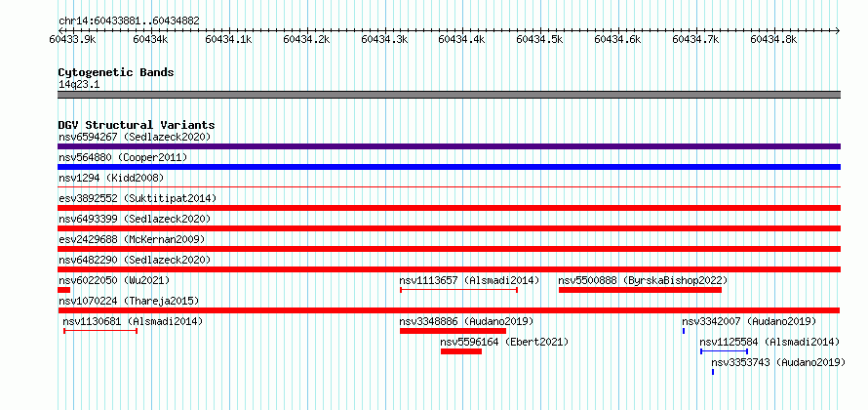
Task: Click the nsv564880 (Cooper2011) label
Action: (123, 157)
